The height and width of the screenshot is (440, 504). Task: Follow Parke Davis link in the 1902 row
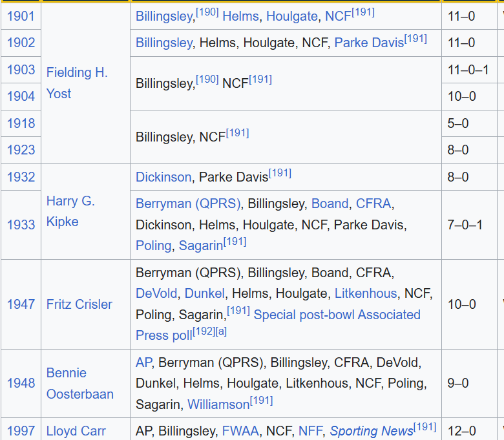click(x=369, y=43)
